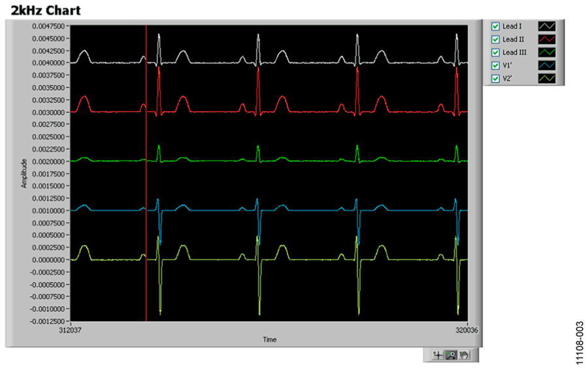This screenshot has height=370, width=588.
Task: Disable the V1' plot checkbox
Action: [495, 65]
